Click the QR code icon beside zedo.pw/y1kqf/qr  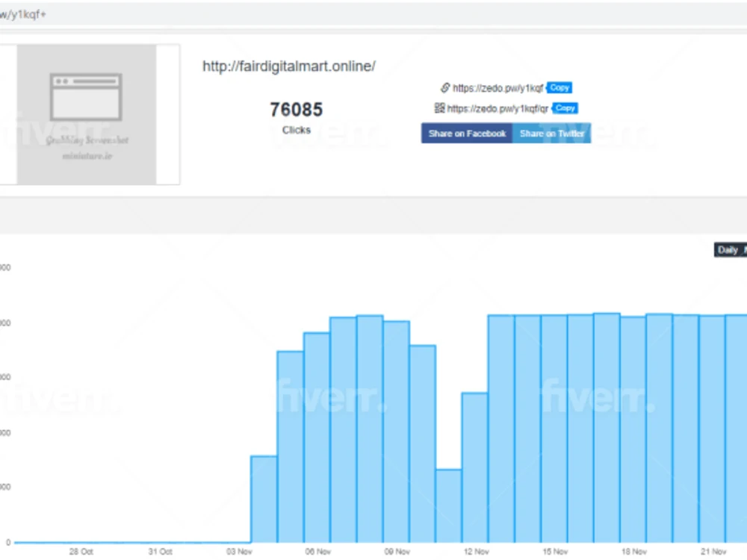(439, 108)
